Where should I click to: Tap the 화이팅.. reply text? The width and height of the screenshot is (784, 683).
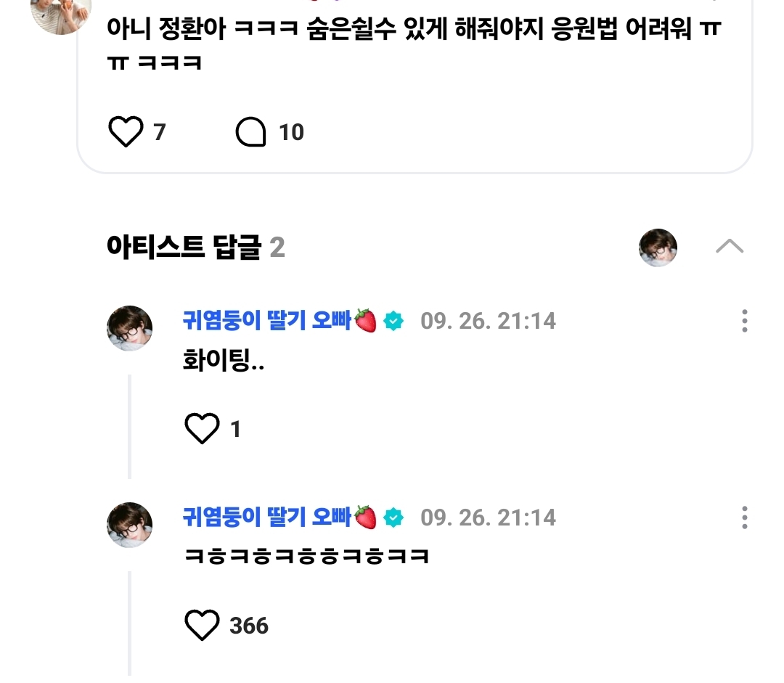pos(224,361)
